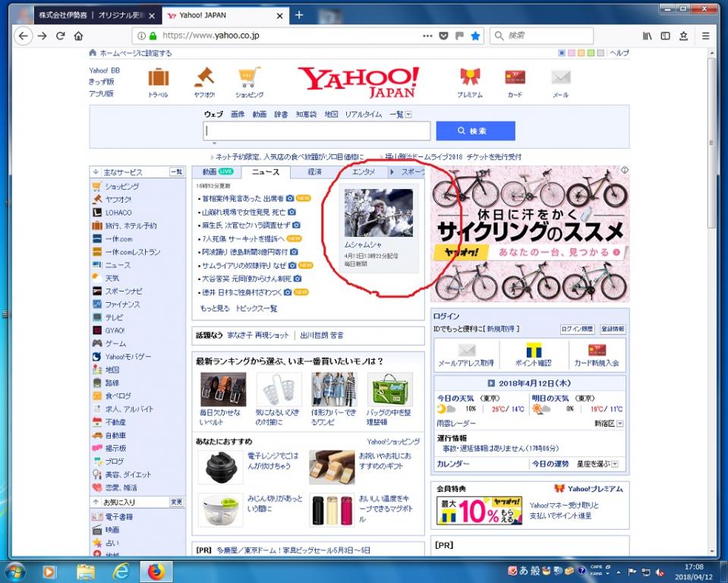Select 画像 search category tab
Image resolution: width=728 pixels, height=583 pixels.
238,114
